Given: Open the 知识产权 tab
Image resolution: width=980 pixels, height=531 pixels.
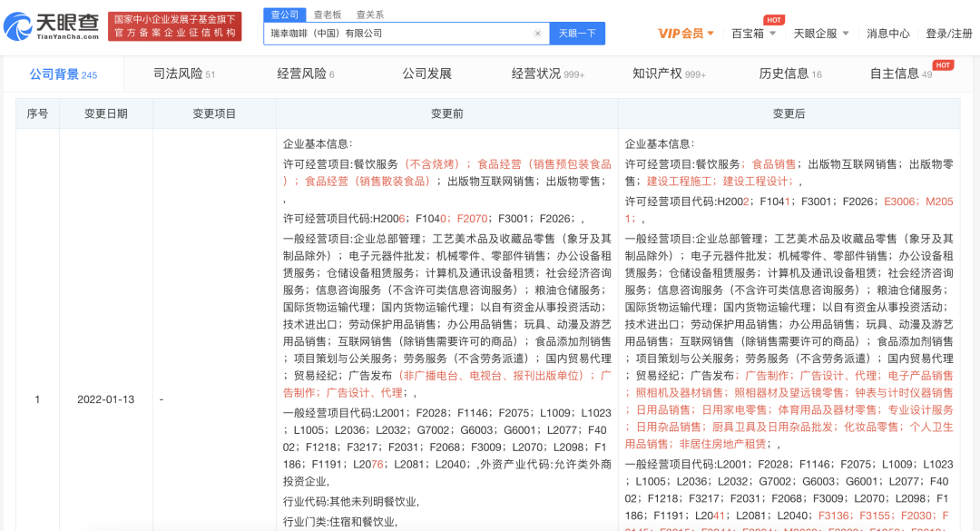Looking at the screenshot, I should (x=669, y=74).
